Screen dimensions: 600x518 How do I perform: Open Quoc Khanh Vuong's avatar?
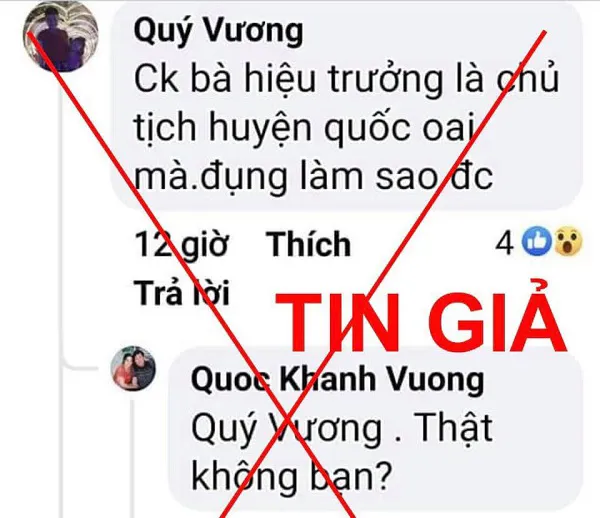133,368
